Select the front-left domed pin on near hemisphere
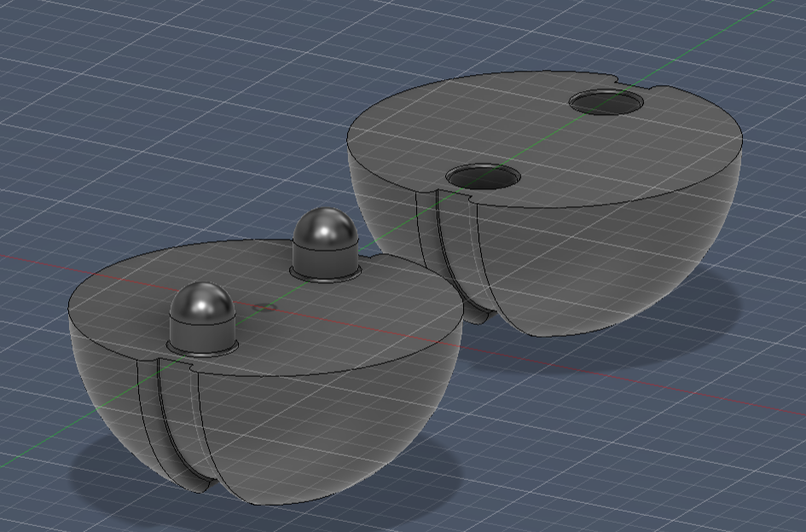Image resolution: width=806 pixels, height=532 pixels. pyautogui.click(x=202, y=319)
